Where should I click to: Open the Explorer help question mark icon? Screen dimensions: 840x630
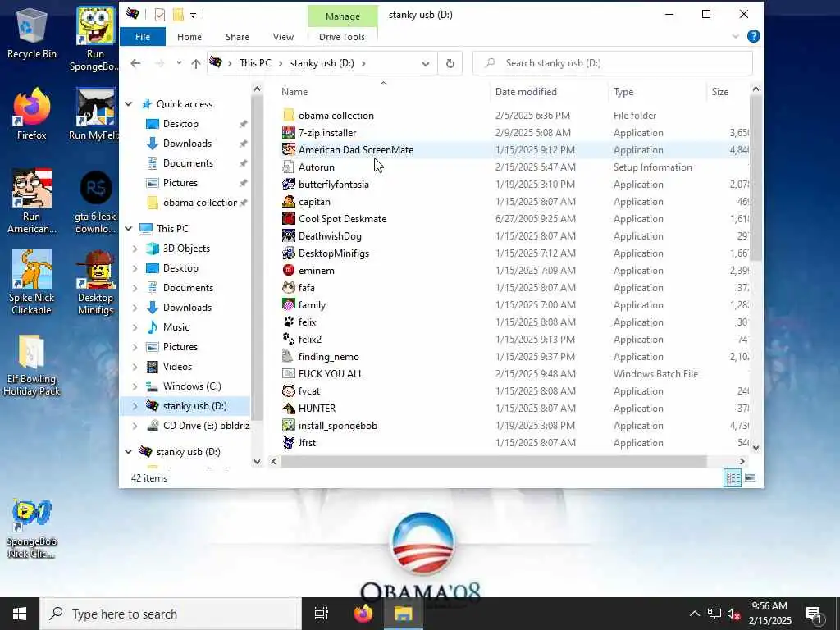point(753,36)
